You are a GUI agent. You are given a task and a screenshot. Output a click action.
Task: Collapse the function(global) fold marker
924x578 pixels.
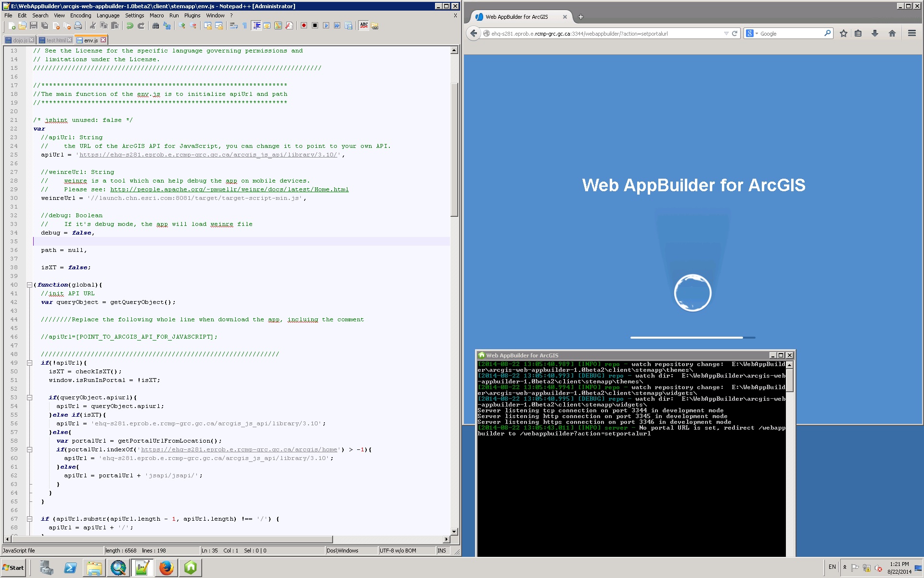29,285
